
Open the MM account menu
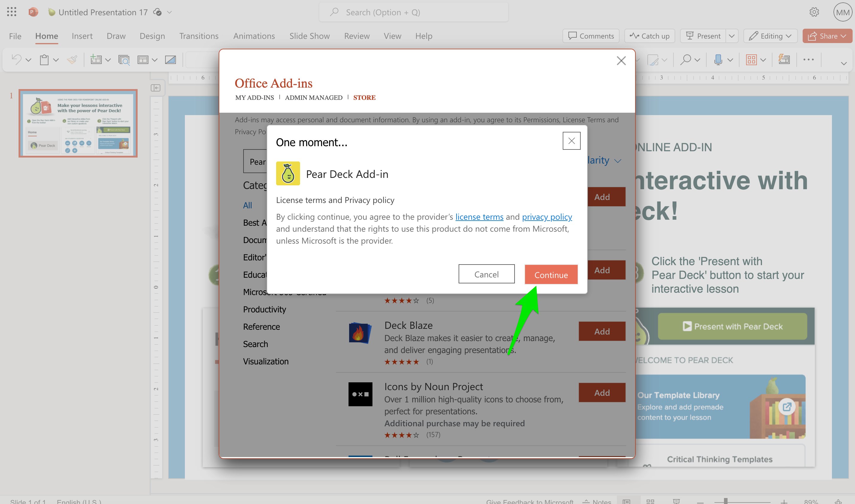click(842, 12)
